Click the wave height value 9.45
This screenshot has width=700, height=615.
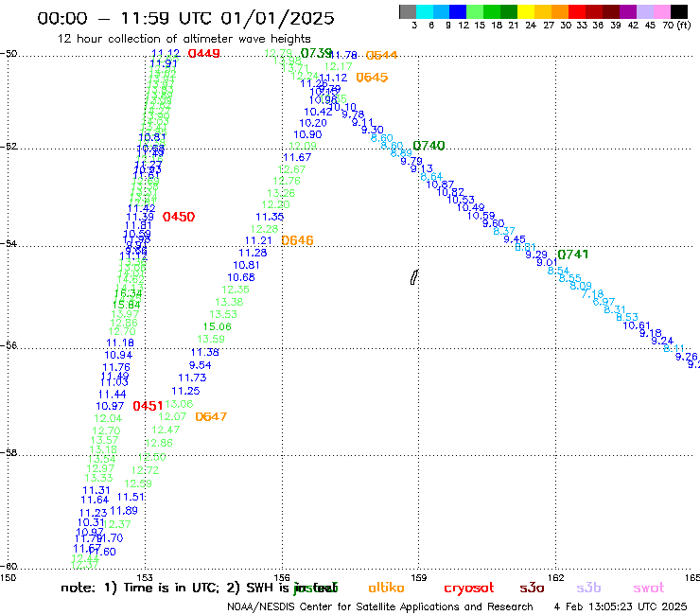point(515,239)
